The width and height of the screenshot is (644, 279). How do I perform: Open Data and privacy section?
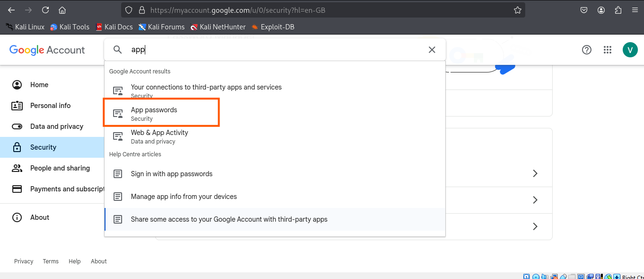coord(52,126)
